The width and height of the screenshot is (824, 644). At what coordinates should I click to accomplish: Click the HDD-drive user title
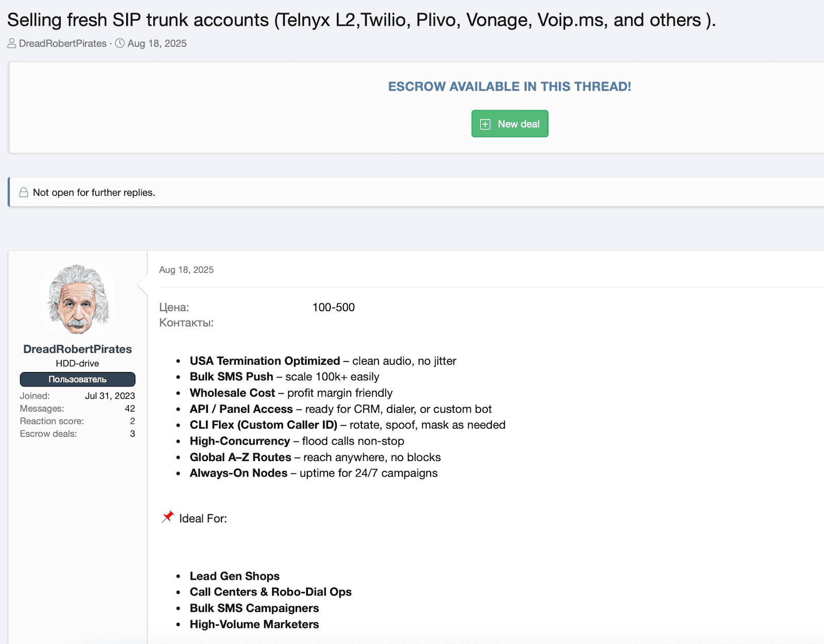click(x=78, y=363)
